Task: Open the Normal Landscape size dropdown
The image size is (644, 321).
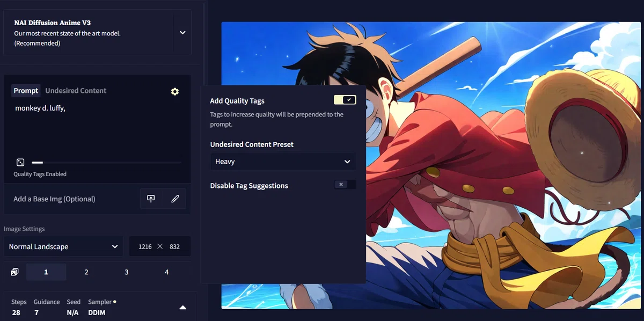Action: tap(63, 246)
